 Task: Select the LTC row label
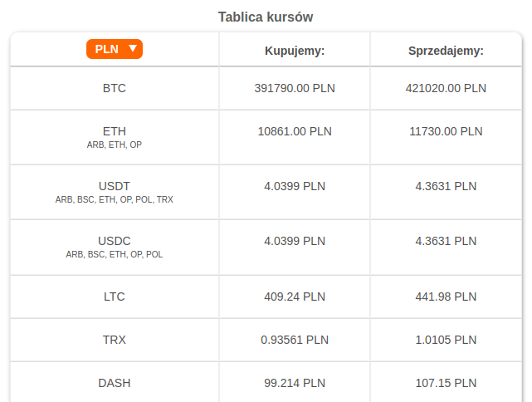[115, 296]
